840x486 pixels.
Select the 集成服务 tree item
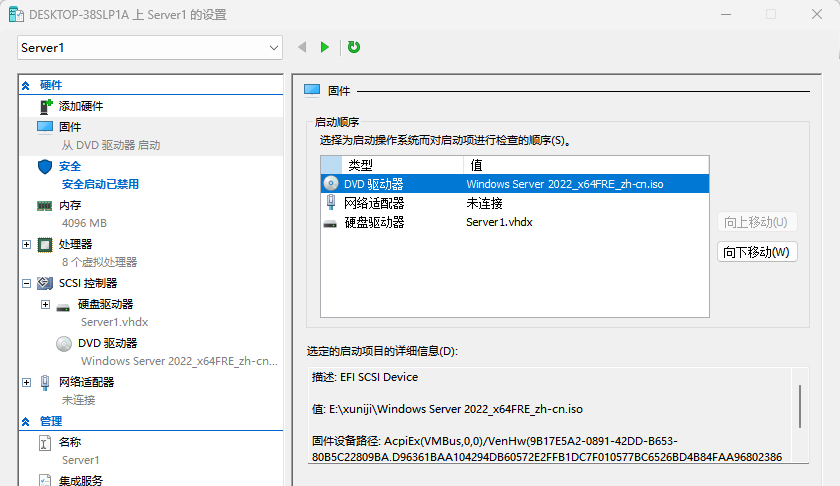coord(81,481)
